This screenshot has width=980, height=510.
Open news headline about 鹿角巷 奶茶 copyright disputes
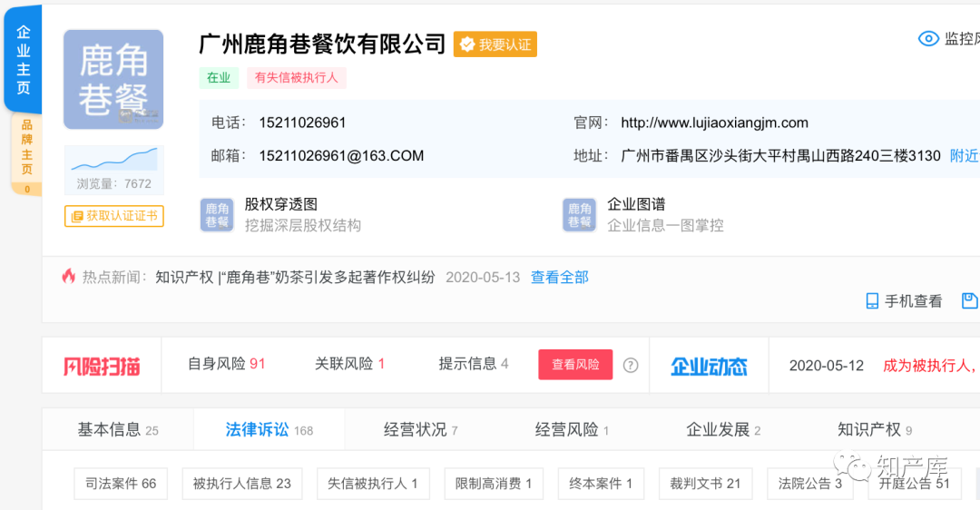pyautogui.click(x=295, y=278)
